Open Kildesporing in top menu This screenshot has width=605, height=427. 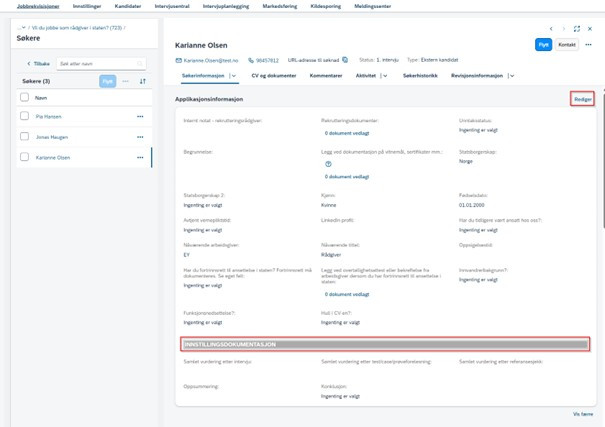tap(326, 6)
